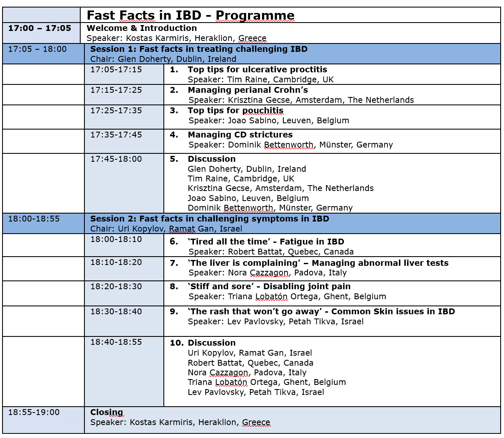This screenshot has height=438, width=504.
Task: Click the 'Stiff and sore' talk title
Action: click(270, 286)
